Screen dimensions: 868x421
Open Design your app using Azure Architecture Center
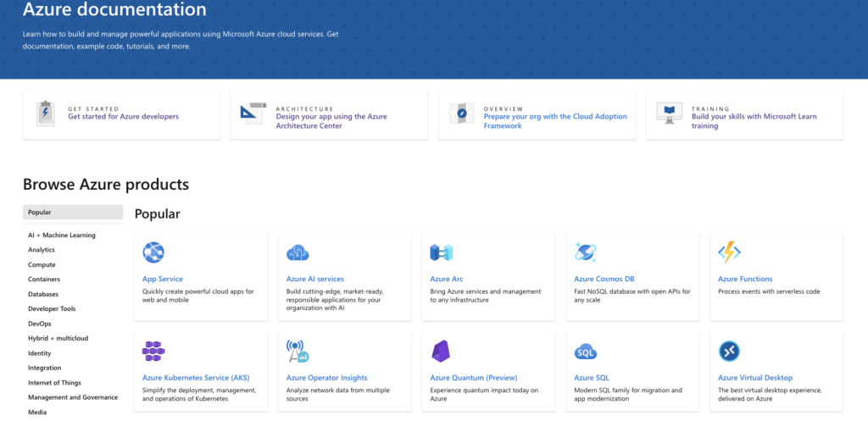331,121
